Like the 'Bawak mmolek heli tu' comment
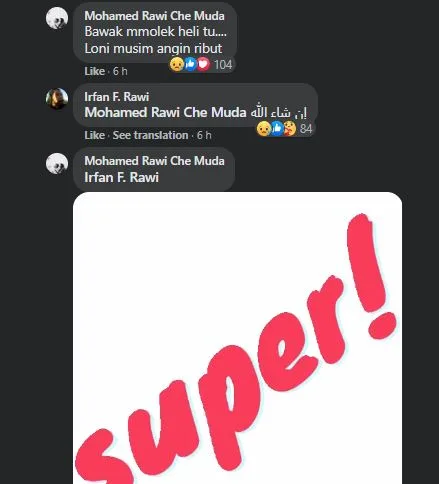439x484 pixels. [95, 71]
